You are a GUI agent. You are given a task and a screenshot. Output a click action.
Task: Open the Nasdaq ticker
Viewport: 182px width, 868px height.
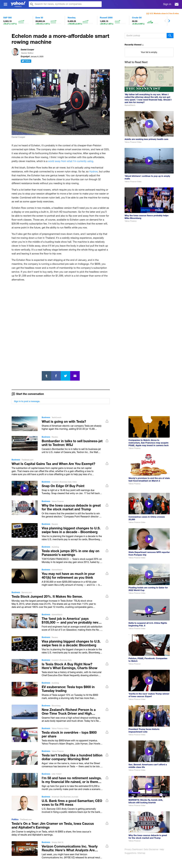71,18
